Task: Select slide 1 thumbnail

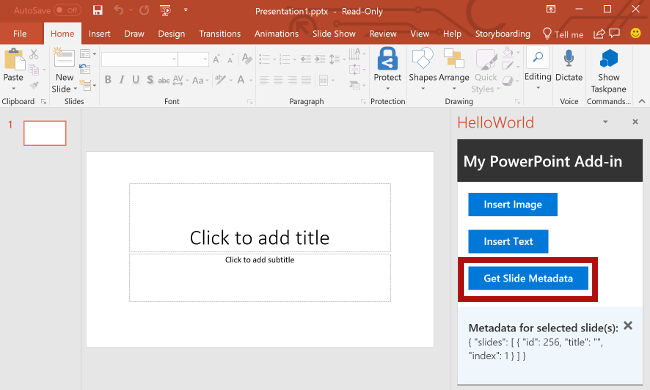Action: click(45, 133)
